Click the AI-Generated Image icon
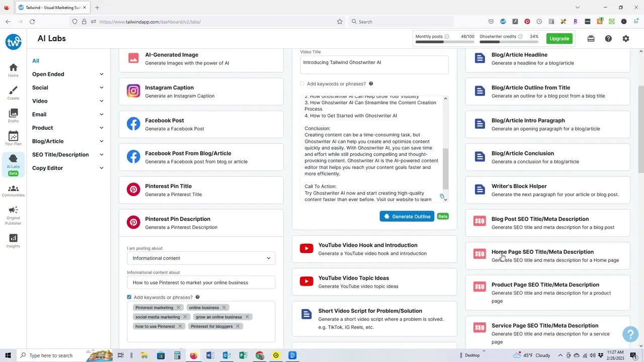644x362 pixels. tap(133, 58)
